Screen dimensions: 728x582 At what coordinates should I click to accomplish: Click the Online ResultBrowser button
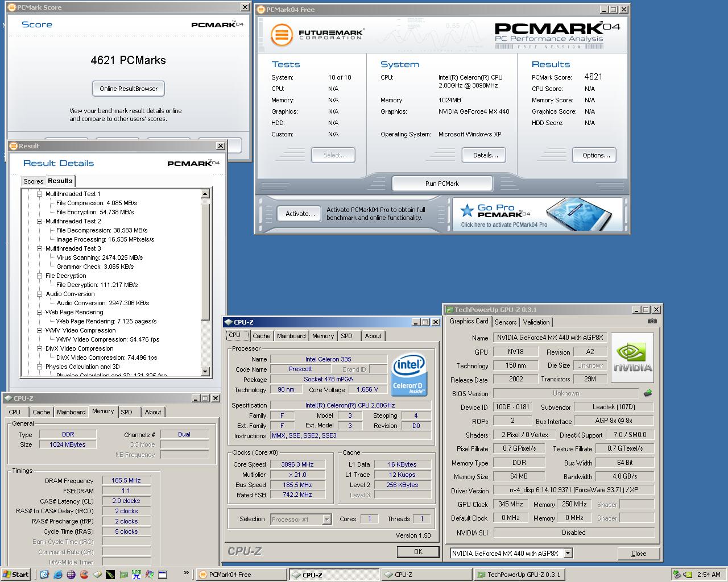(129, 89)
